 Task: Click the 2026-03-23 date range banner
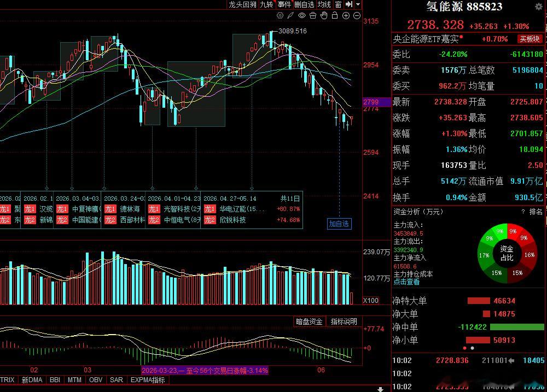(205, 370)
